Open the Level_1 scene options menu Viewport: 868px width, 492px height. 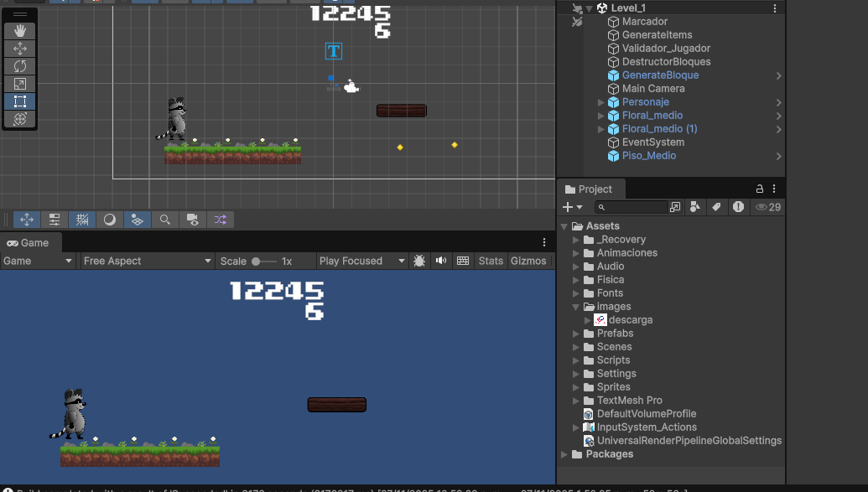point(774,8)
